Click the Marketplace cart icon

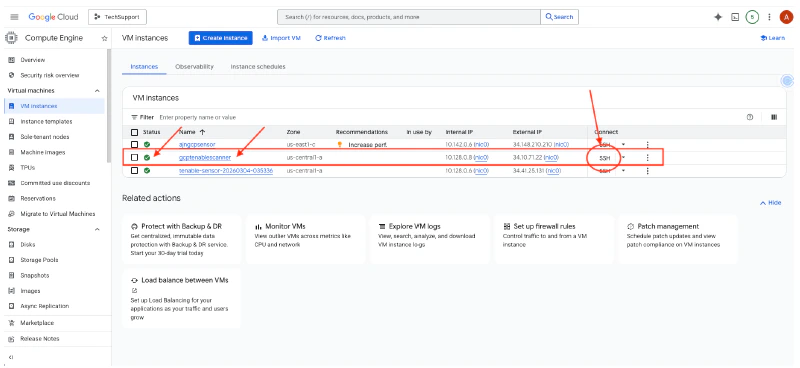(x=11, y=323)
